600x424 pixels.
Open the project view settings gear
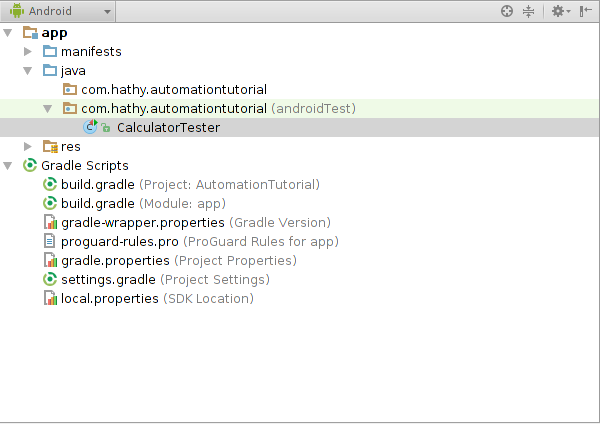click(558, 11)
